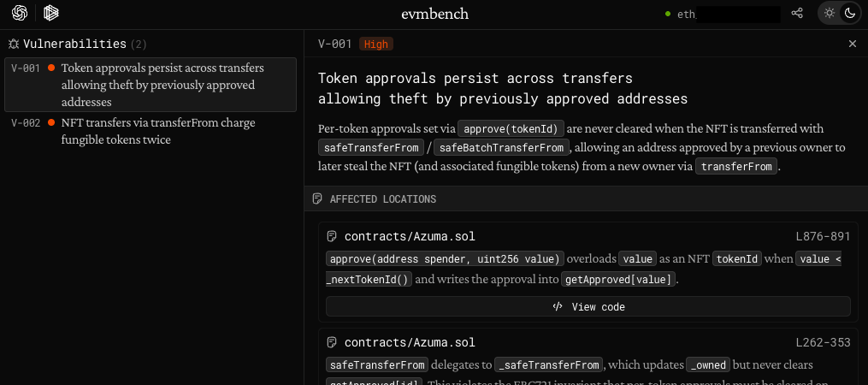The height and width of the screenshot is (385, 868).
Task: Select vulnerability V-002 NFT transfers
Action: click(151, 131)
